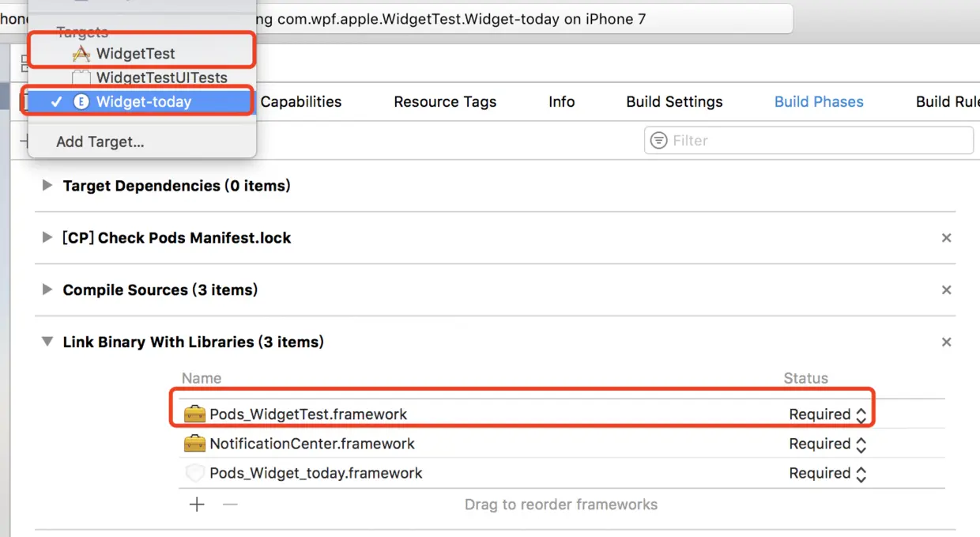
Task: Click the Widget-today extension target icon
Action: pyautogui.click(x=81, y=101)
